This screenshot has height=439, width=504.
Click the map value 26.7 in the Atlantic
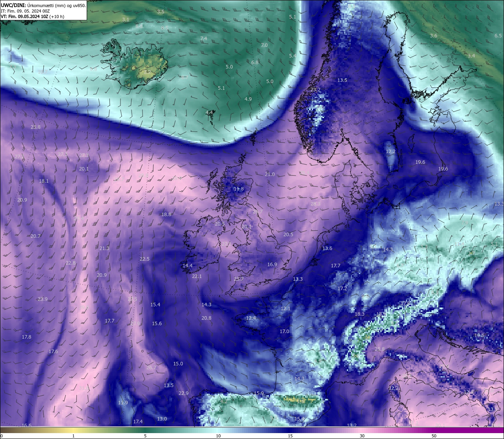click(151, 367)
